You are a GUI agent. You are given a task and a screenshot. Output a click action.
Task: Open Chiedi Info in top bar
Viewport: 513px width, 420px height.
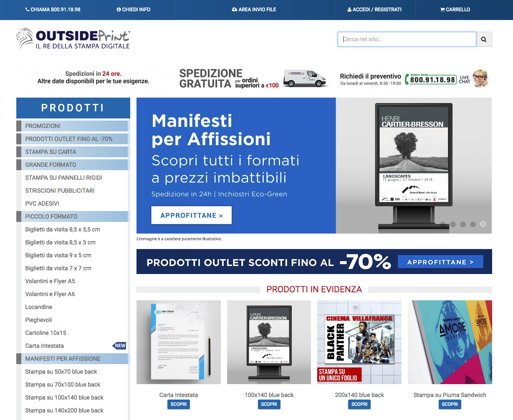[134, 9]
